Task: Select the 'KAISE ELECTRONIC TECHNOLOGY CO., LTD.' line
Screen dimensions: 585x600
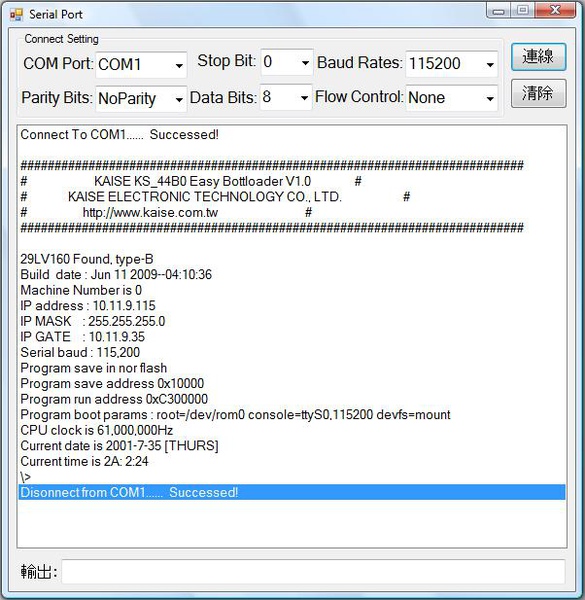Action: tap(205, 197)
